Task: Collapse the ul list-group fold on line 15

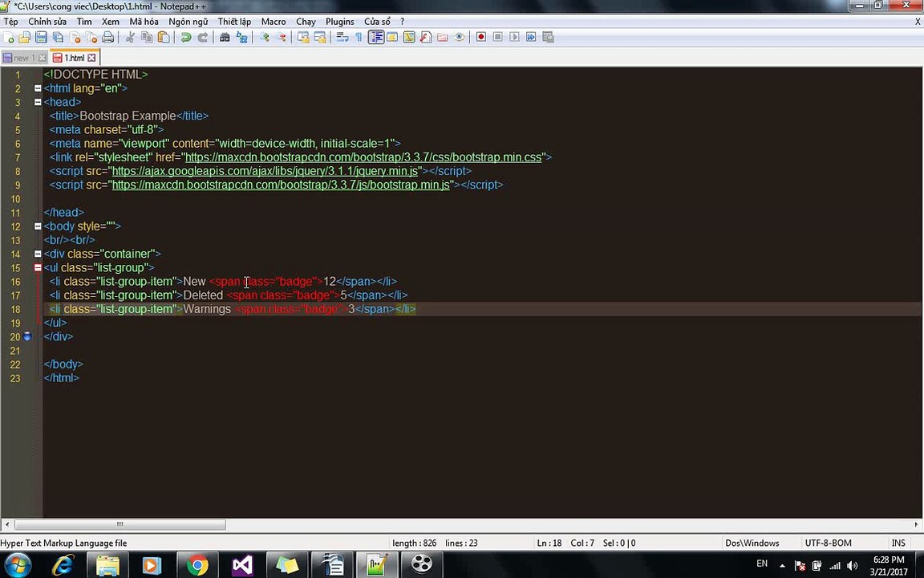Action: point(38,268)
